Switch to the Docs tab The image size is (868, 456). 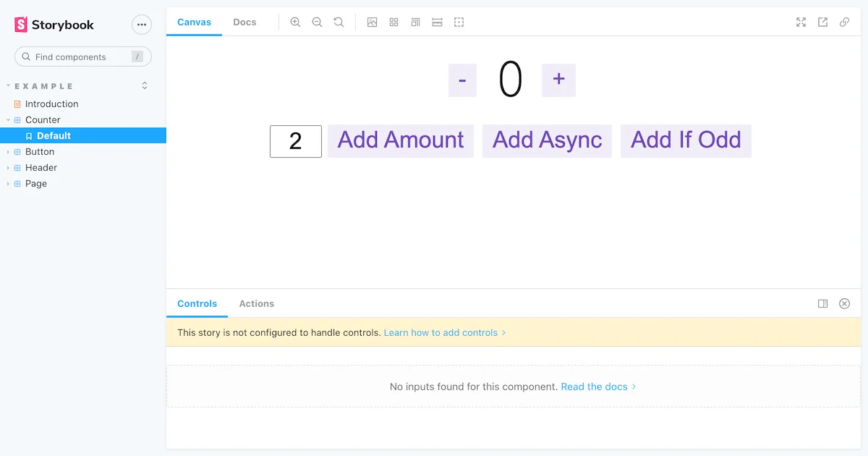pyautogui.click(x=244, y=22)
